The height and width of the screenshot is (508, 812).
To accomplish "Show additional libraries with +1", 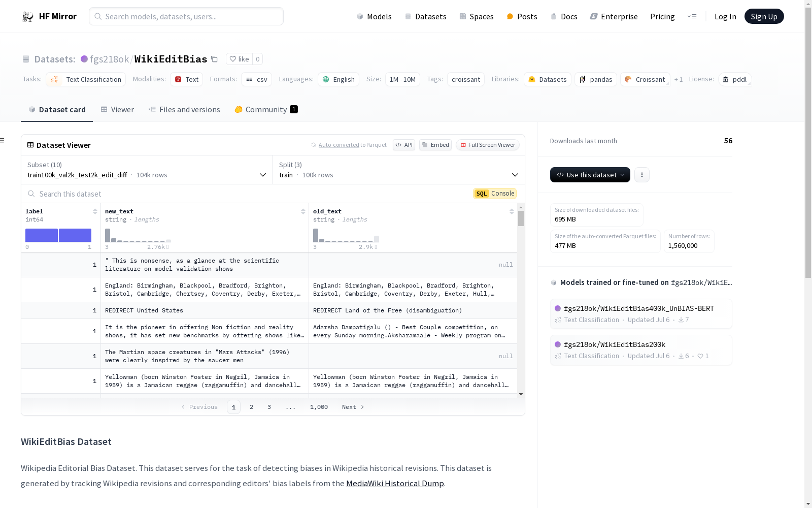I will coord(679,79).
